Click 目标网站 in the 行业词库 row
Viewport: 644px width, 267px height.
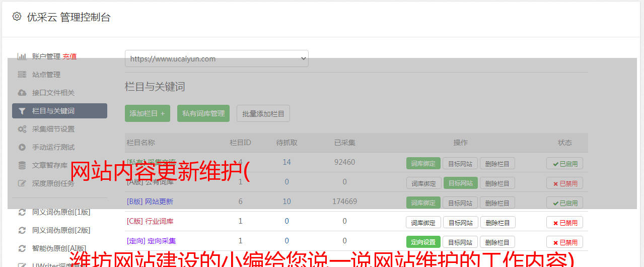tap(461, 222)
